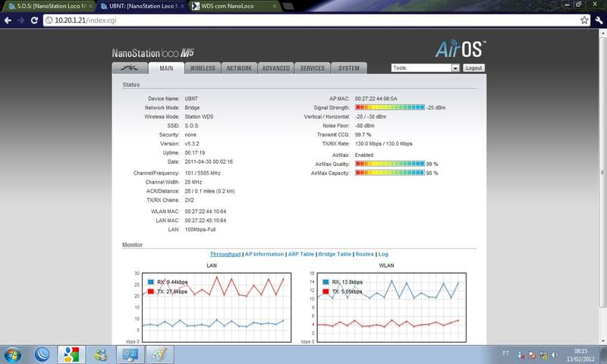Viewport: 607px width, 364px height.
Task: Click the PT language indicator
Action: [505, 353]
